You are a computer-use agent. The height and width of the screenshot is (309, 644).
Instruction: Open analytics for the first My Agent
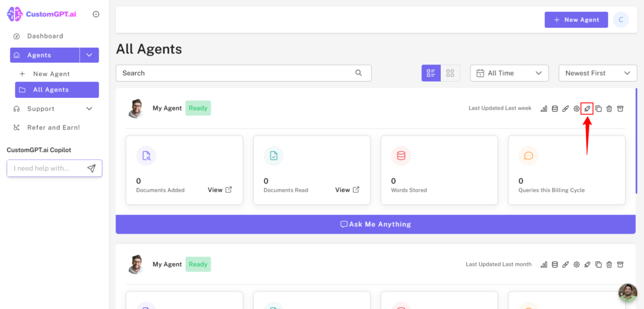click(544, 109)
